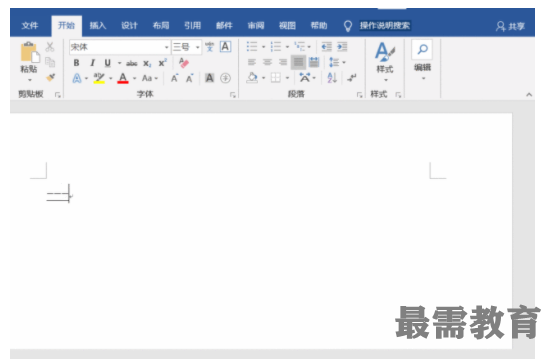Click the Cut scissors icon
This screenshot has width=547, height=362.
pyautogui.click(x=50, y=47)
